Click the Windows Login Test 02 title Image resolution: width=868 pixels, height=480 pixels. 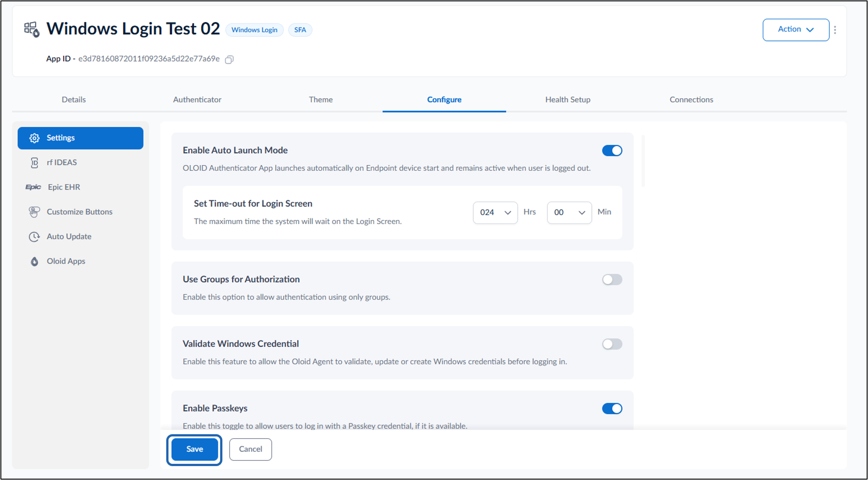pyautogui.click(x=133, y=29)
